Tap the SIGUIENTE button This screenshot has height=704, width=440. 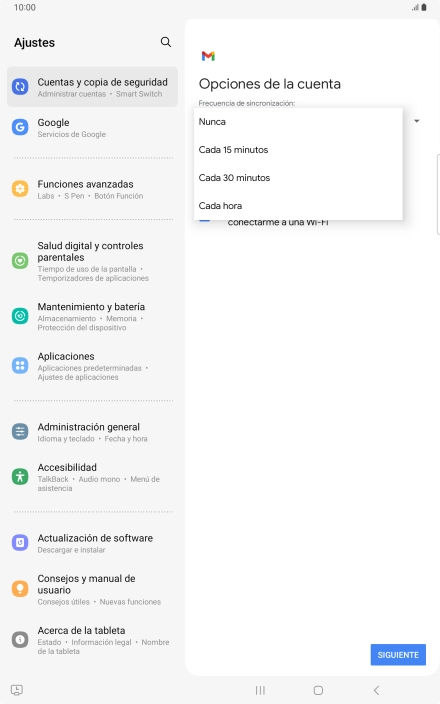click(x=398, y=655)
